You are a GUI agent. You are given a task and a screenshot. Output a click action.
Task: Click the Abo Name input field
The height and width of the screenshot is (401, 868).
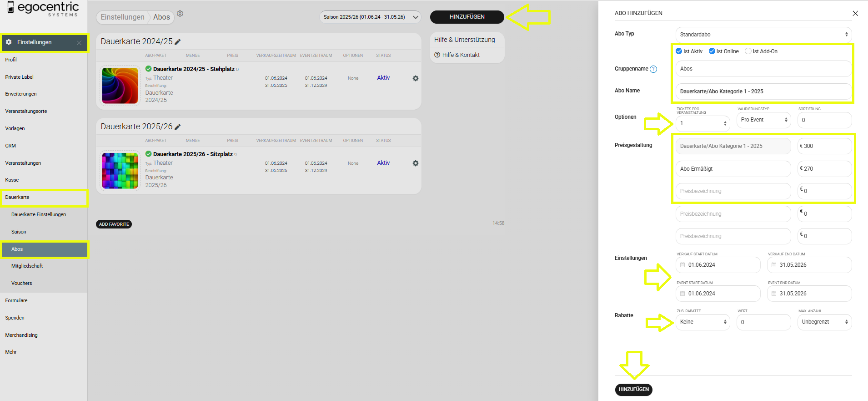click(x=763, y=91)
